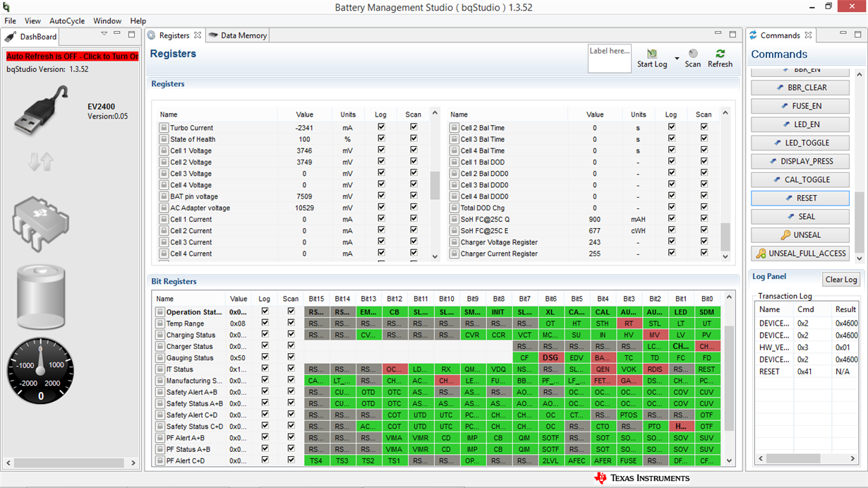The width and height of the screenshot is (868, 488).
Task: Click the Texas Instruments logo
Action: tap(642, 478)
